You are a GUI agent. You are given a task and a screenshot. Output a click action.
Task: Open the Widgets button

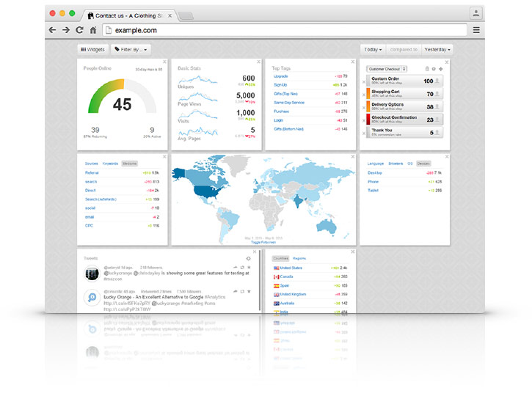coord(93,50)
